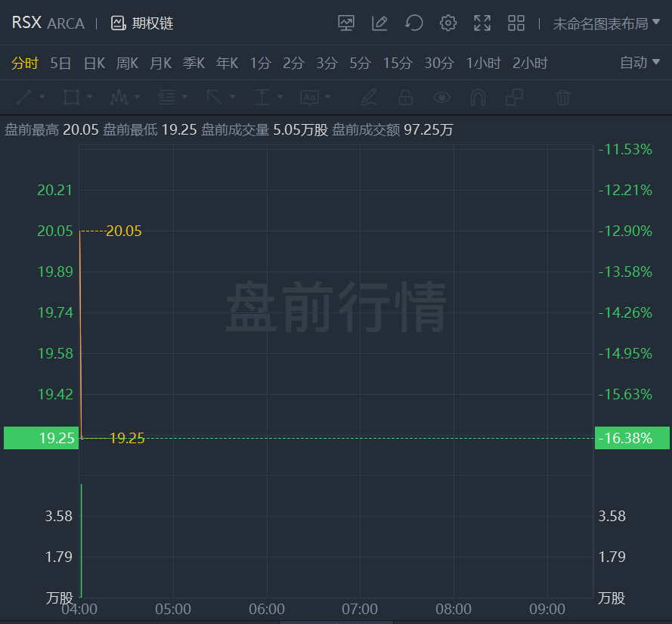Click the 06:00 time axis label
The image size is (672, 624).
pyautogui.click(x=267, y=609)
